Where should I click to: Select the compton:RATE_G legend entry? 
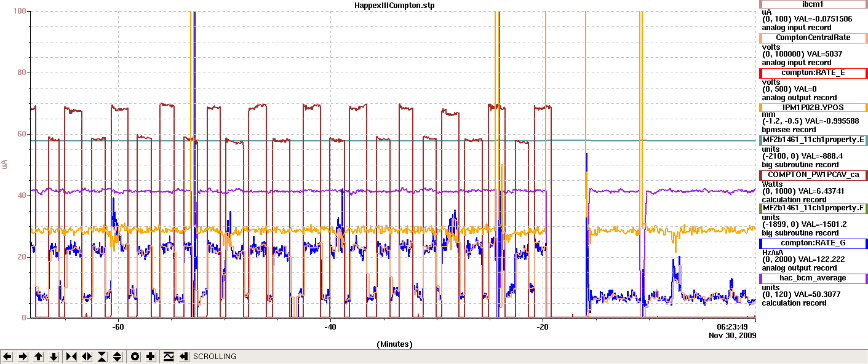tap(812, 243)
